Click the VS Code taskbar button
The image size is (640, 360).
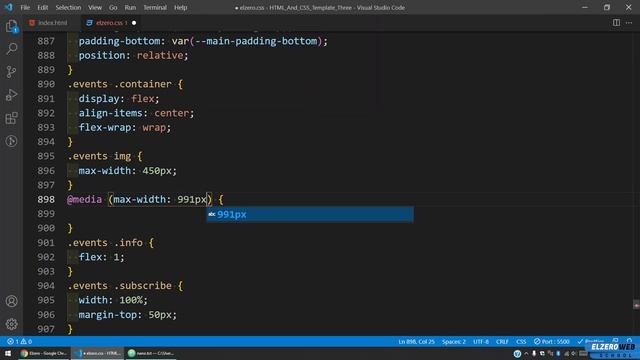click(98, 353)
